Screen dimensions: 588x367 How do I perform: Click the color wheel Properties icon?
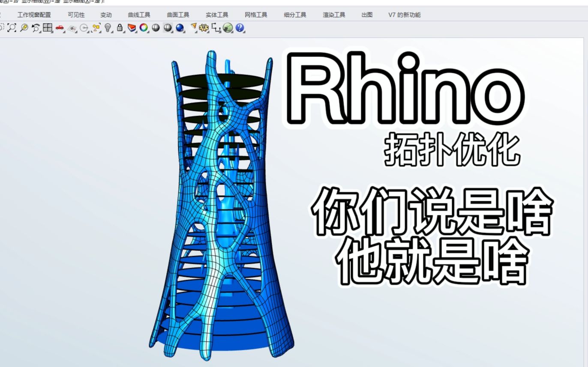(144, 28)
